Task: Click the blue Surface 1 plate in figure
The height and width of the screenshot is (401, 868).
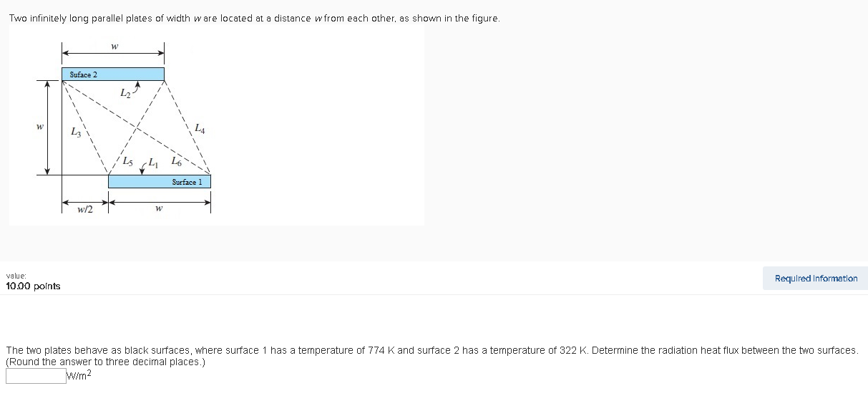Action: click(x=160, y=182)
